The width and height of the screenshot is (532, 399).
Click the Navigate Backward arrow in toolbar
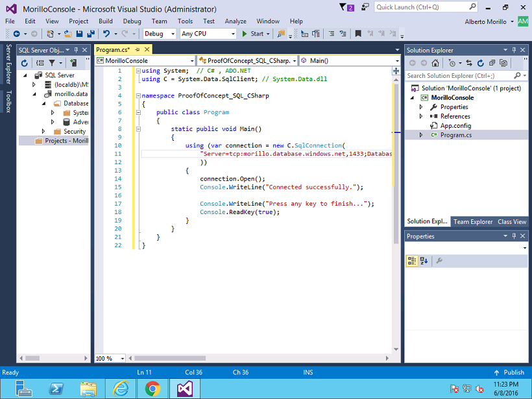[x=16, y=34]
